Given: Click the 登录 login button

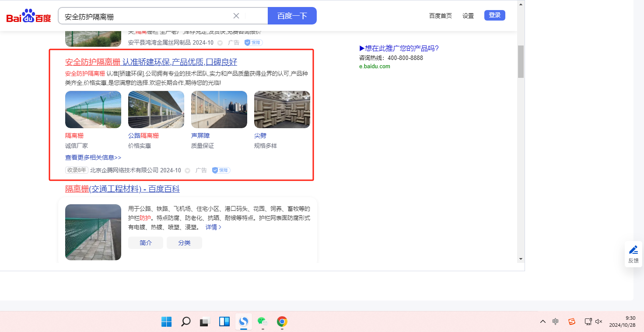Looking at the screenshot, I should 494,15.
